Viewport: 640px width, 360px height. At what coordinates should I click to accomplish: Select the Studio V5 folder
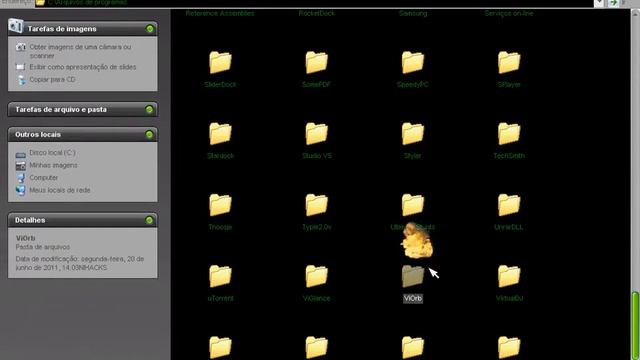[316, 134]
